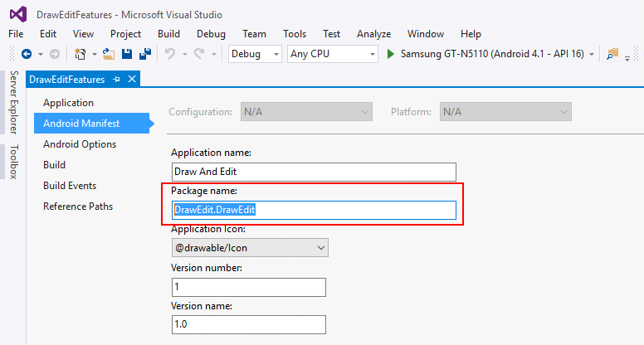This screenshot has width=644, height=345.
Task: Save the current file with the disk icon
Action: point(127,54)
